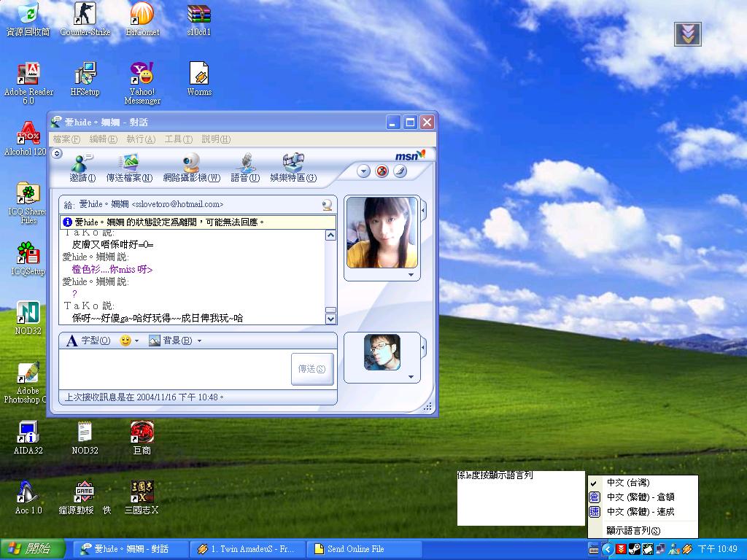Open the 工具 Tools menu

[x=179, y=139]
